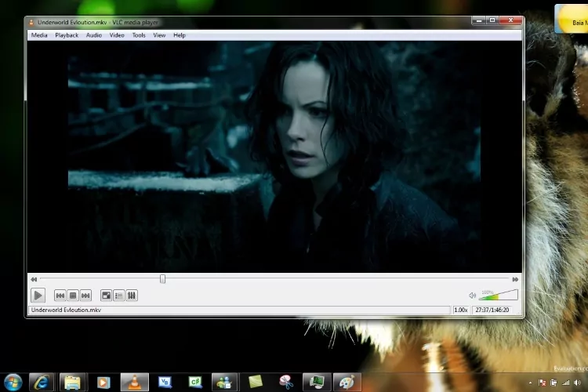
Task: Open the computer monitor taskbar icon
Action: click(x=317, y=383)
